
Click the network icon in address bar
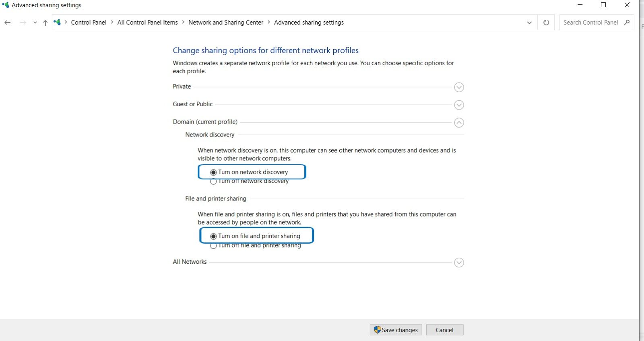click(x=57, y=23)
